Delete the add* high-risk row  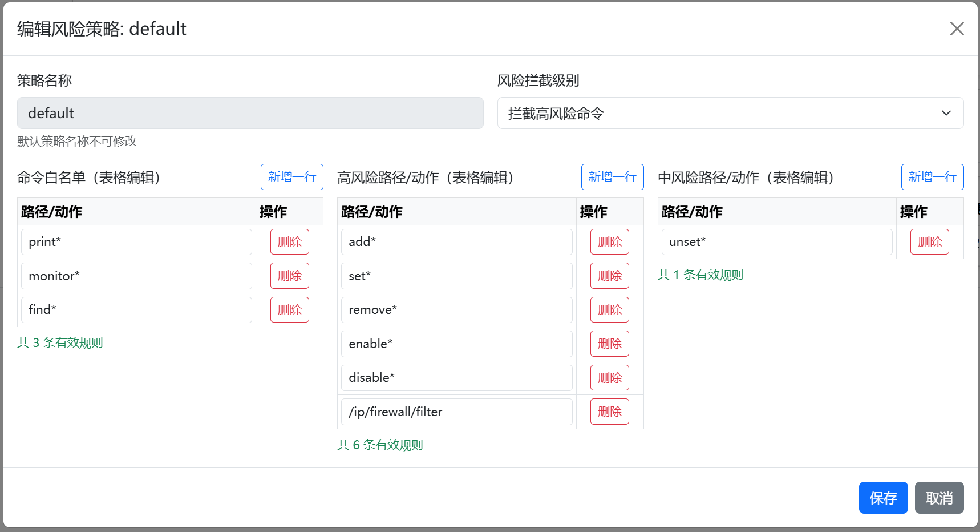point(609,242)
